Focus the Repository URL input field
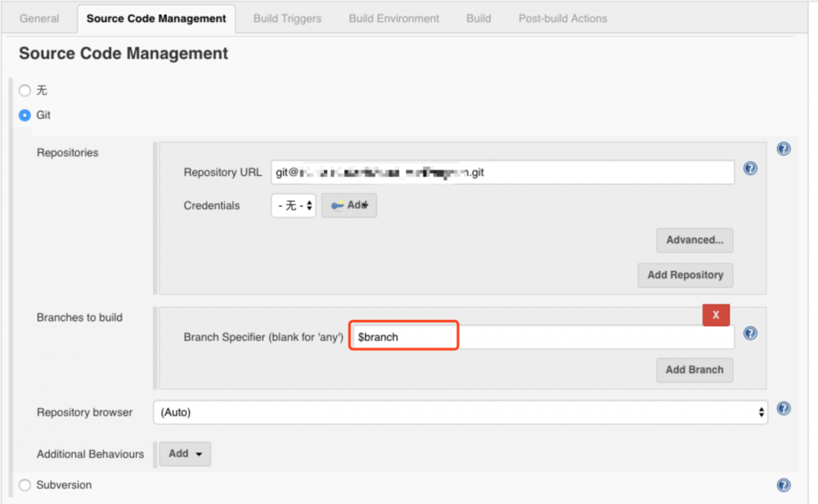This screenshot has width=818, height=504. click(502, 172)
